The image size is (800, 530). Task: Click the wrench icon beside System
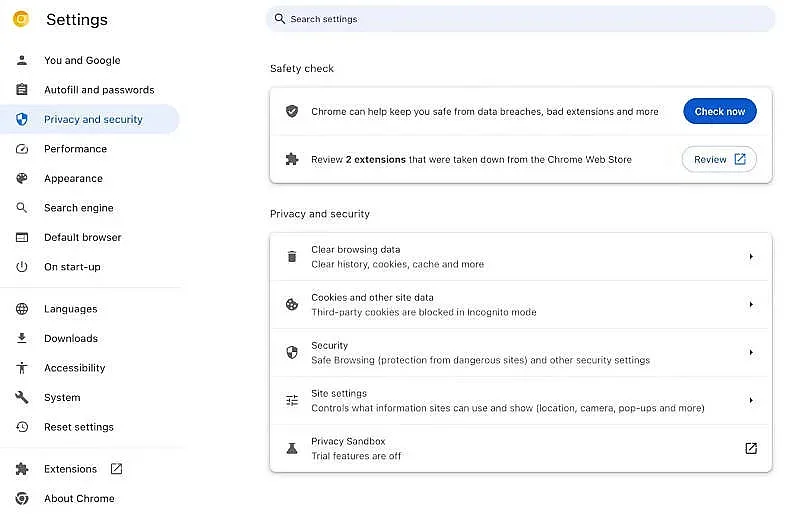tap(22, 397)
